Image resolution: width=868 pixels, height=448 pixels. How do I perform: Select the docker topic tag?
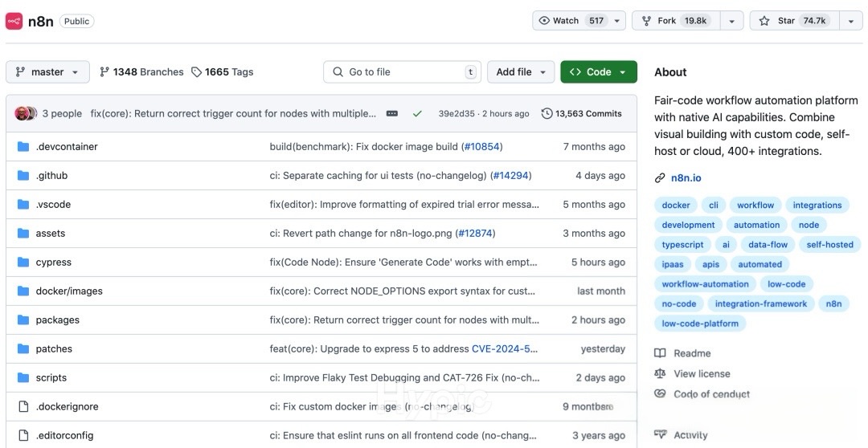[x=676, y=206]
